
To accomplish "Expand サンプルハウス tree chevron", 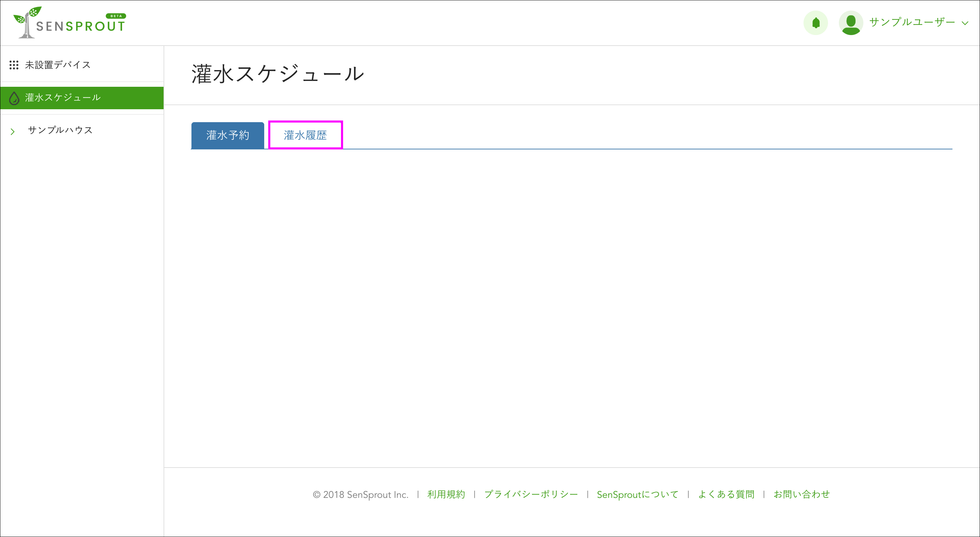I will tap(13, 131).
